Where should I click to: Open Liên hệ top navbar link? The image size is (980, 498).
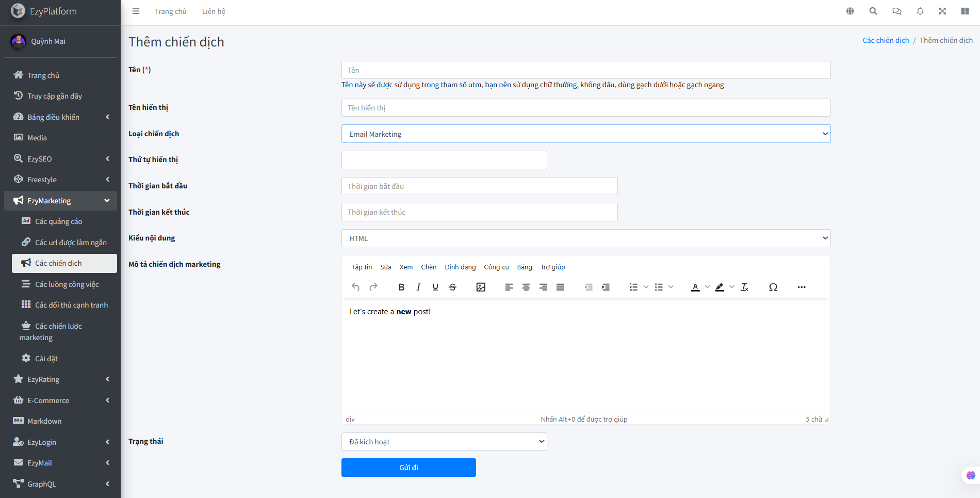click(214, 11)
